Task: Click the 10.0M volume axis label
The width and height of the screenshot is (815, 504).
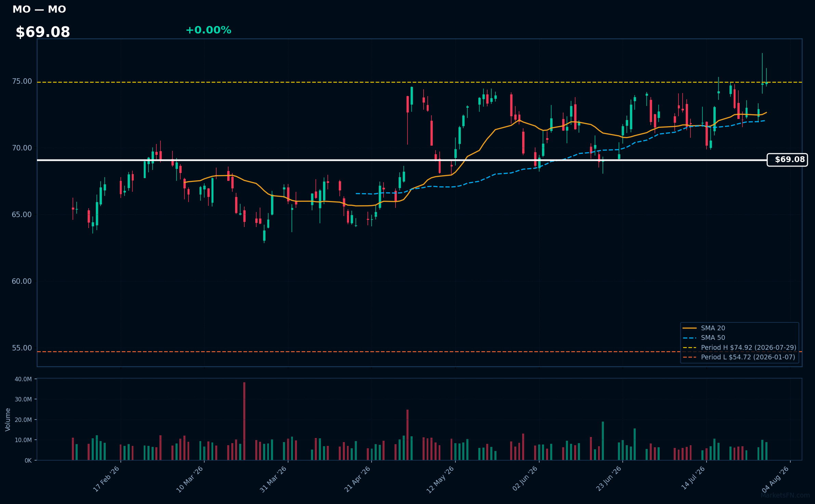Action: coord(23,440)
